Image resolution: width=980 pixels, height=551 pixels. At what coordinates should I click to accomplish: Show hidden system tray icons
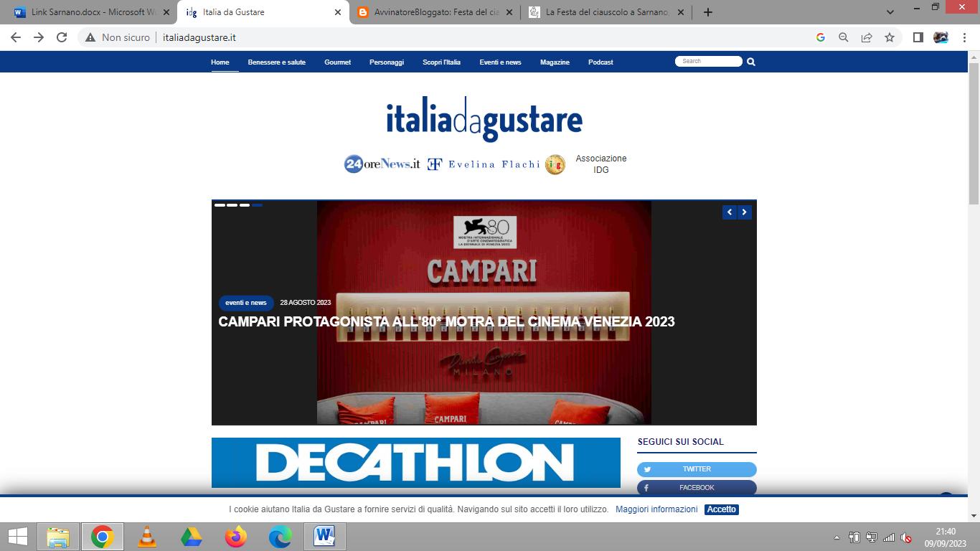[837, 537]
